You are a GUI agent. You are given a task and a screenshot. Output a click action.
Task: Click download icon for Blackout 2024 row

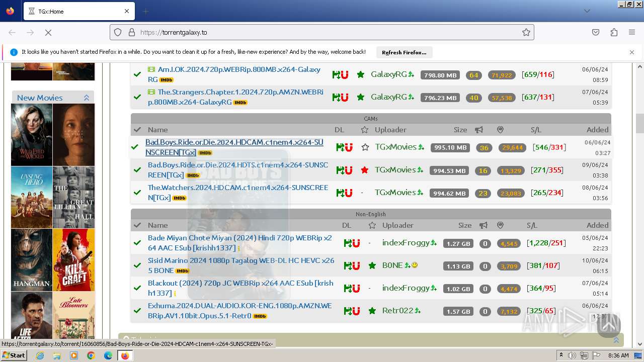tap(348, 288)
